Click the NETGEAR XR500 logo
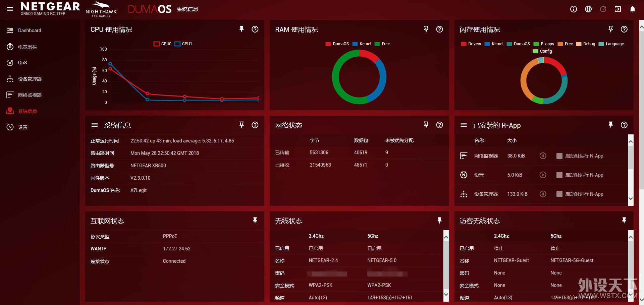Image resolution: width=644 pixels, height=305 pixels. [50, 9]
